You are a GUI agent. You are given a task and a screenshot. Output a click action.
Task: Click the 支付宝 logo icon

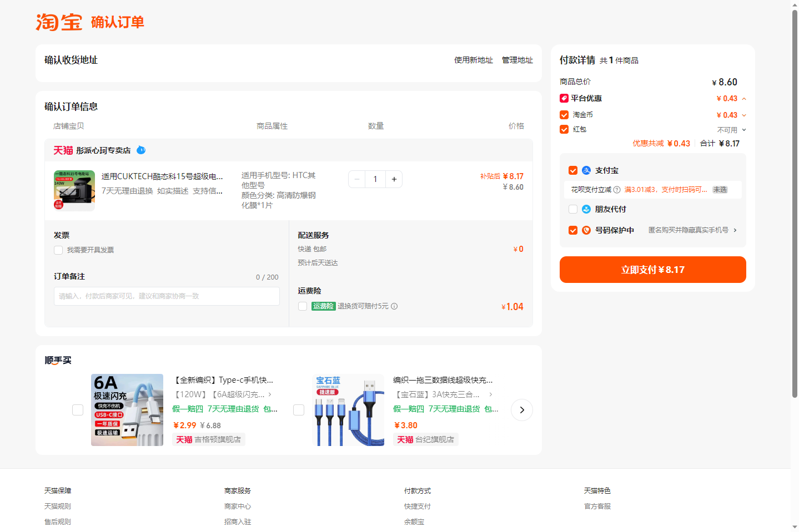click(586, 170)
